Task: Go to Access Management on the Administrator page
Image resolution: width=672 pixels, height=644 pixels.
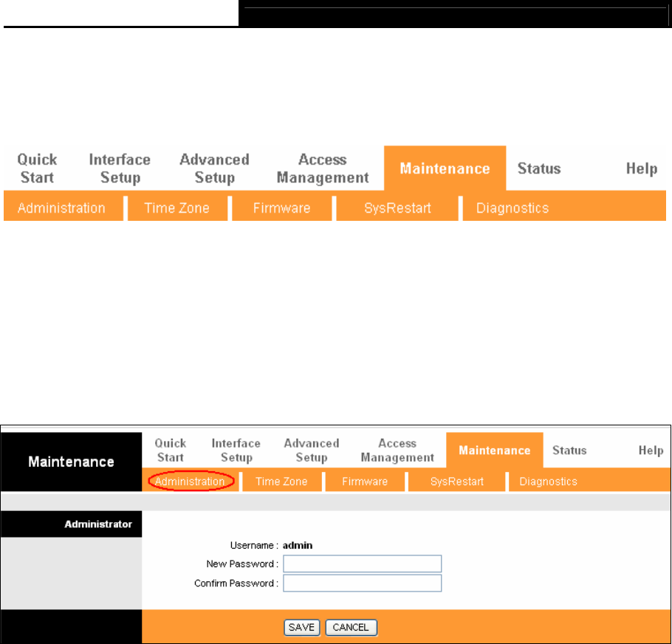Action: pos(397,450)
